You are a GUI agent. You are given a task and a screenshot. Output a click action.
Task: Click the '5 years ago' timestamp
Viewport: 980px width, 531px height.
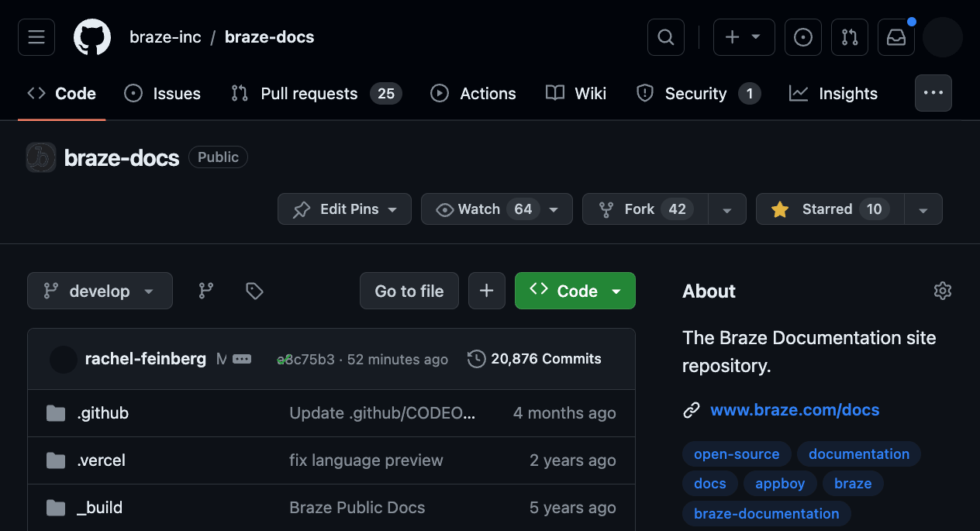coord(573,508)
